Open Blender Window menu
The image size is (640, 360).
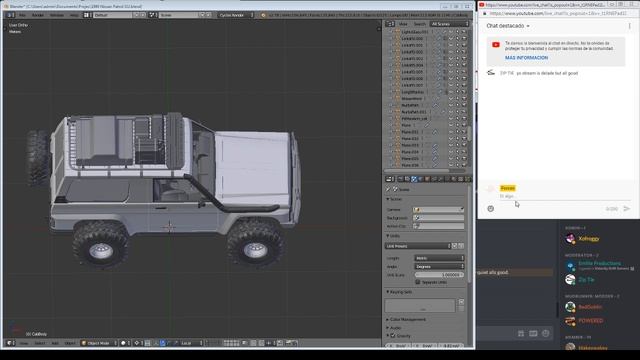(x=57, y=15)
